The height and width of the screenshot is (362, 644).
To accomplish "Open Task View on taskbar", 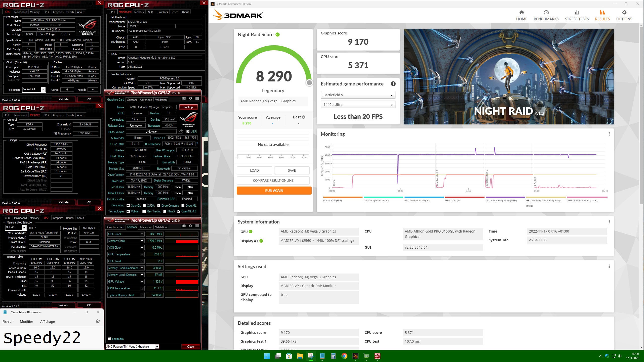I will click(x=278, y=356).
